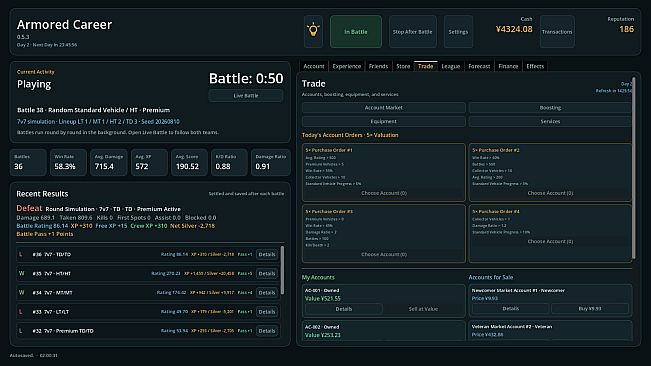Click the 7v7 simulation lineup line
Image resolution: width=651 pixels, height=366 pixels.
point(98,122)
